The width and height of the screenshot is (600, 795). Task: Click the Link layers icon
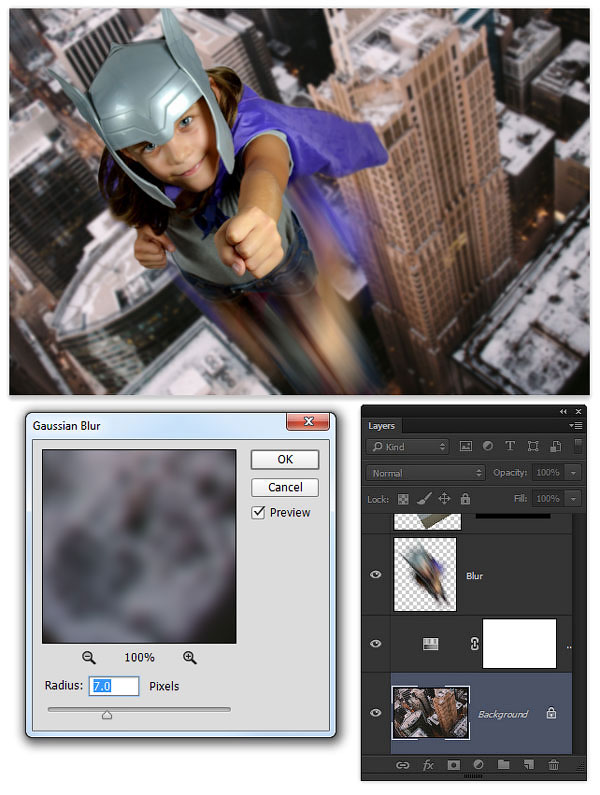click(x=403, y=765)
